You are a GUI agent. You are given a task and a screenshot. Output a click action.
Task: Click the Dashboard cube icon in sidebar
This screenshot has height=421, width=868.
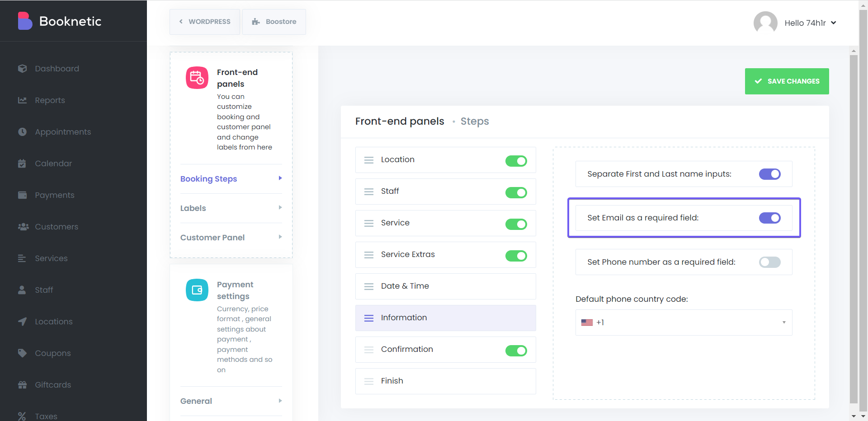point(22,69)
